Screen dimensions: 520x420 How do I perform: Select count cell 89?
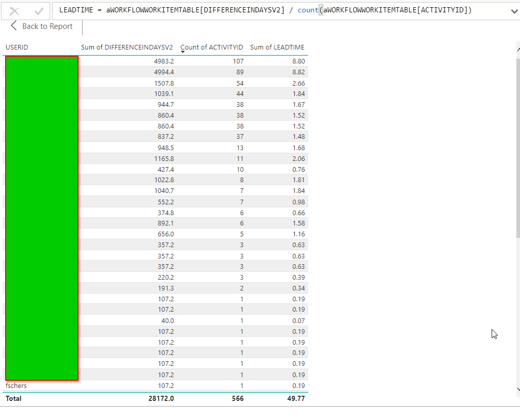click(x=240, y=72)
